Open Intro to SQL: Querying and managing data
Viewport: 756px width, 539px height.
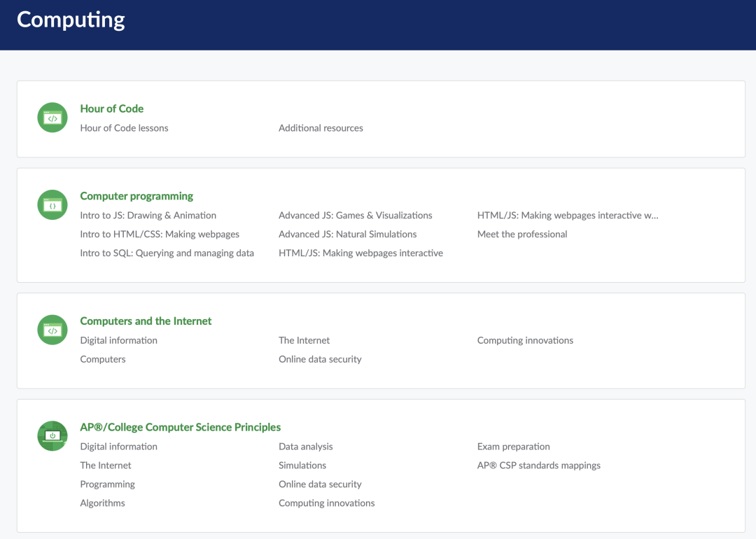(167, 253)
